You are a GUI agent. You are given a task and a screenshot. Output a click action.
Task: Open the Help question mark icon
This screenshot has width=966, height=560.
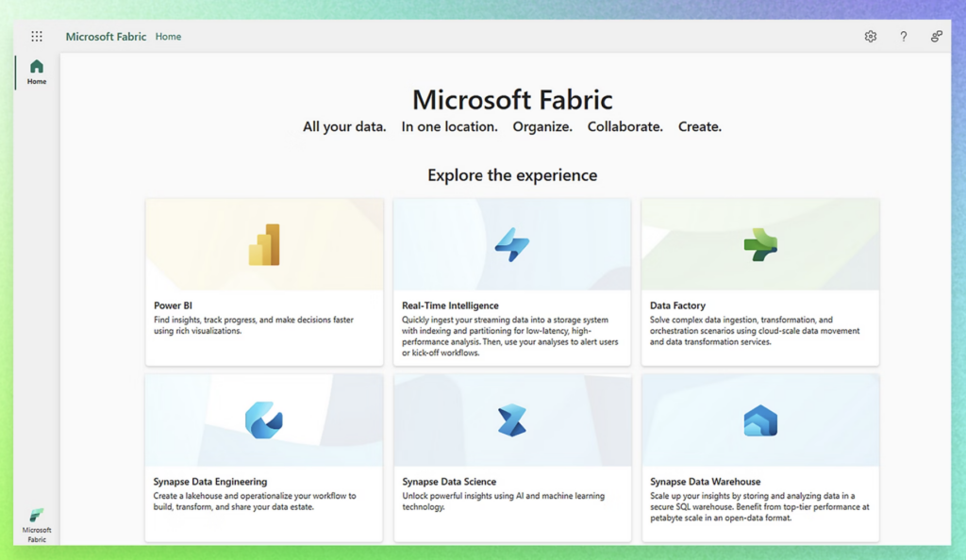pos(903,37)
